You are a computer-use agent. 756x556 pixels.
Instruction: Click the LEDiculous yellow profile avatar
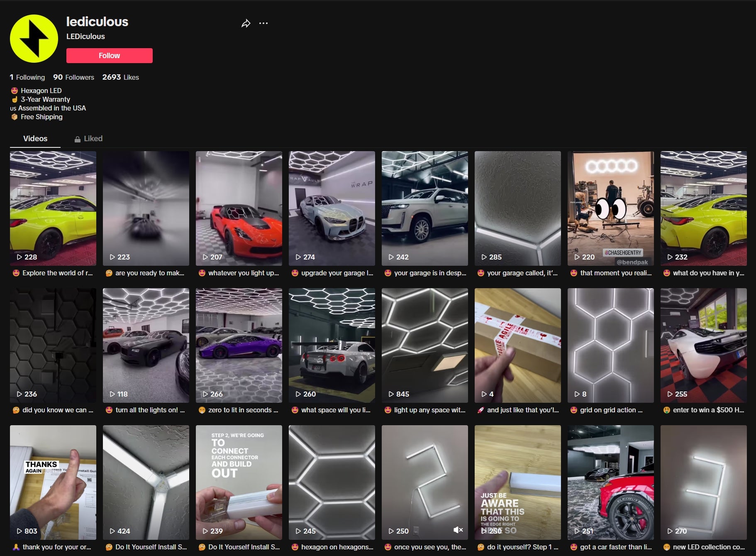coord(34,39)
